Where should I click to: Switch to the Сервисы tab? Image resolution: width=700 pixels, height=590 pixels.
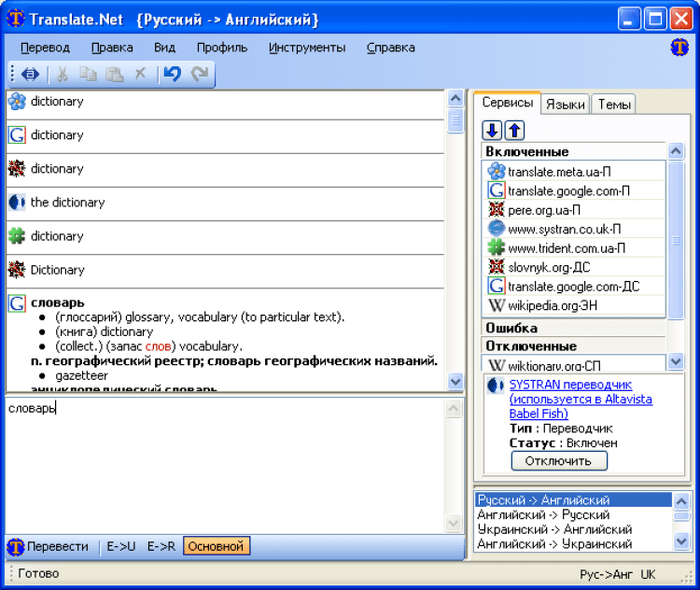pos(508,103)
